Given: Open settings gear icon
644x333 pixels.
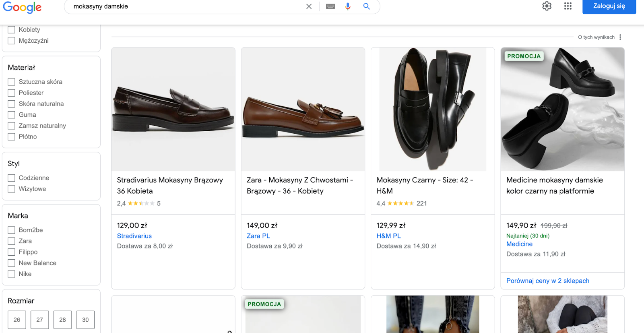Looking at the screenshot, I should point(547,6).
